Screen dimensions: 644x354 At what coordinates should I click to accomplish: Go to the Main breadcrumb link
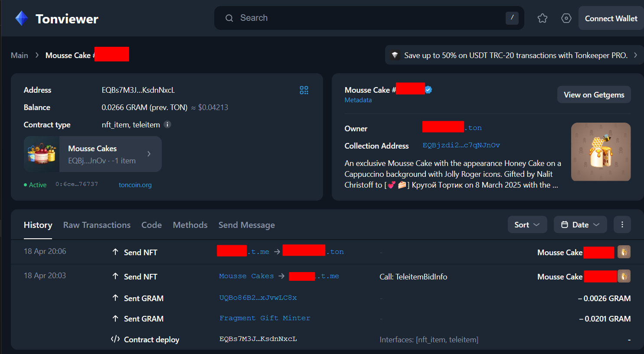click(x=20, y=55)
